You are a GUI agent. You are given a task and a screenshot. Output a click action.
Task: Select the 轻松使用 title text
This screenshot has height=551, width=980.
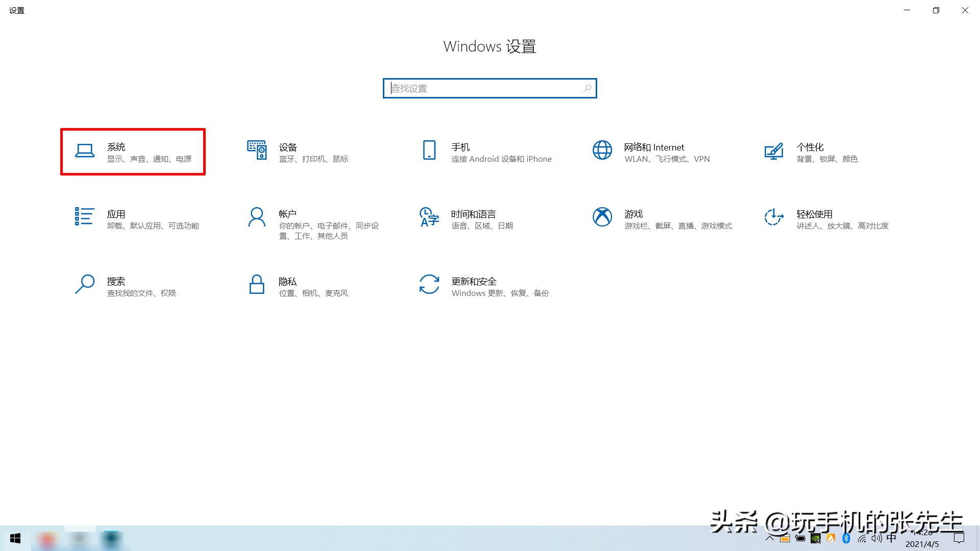coord(815,214)
